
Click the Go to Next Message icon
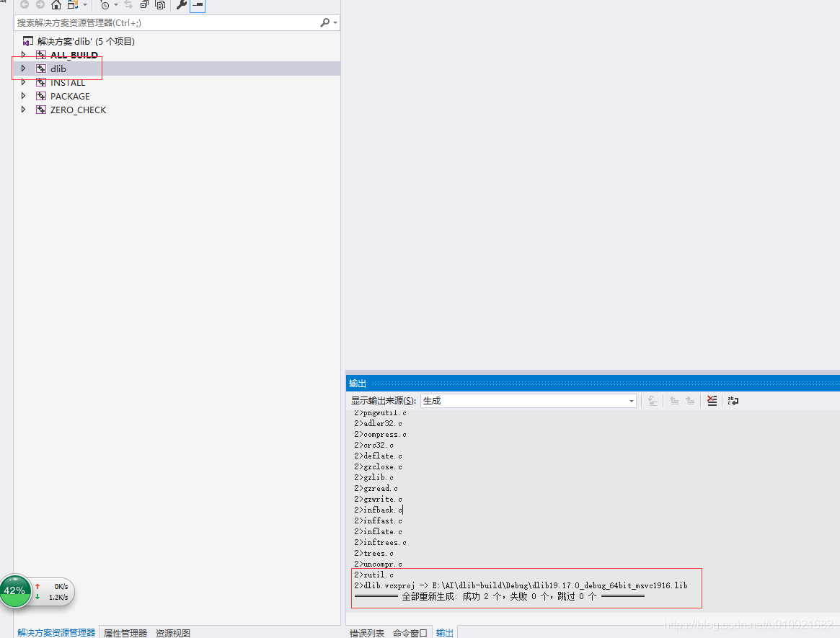click(690, 401)
